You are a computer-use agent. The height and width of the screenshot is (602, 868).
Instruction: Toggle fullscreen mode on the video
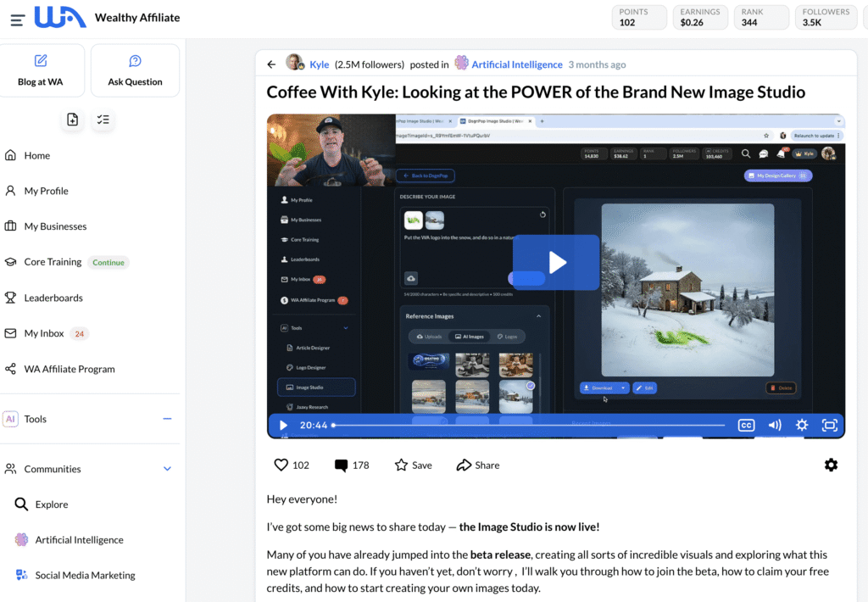point(829,426)
